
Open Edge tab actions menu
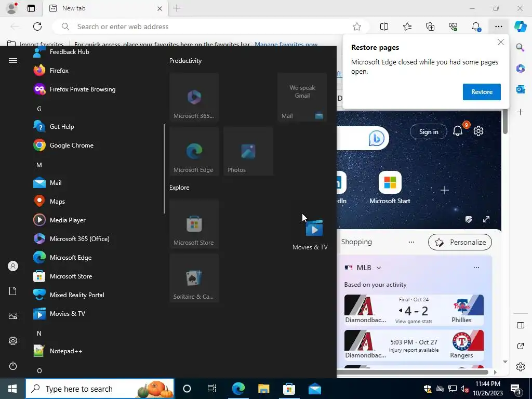pyautogui.click(x=31, y=8)
